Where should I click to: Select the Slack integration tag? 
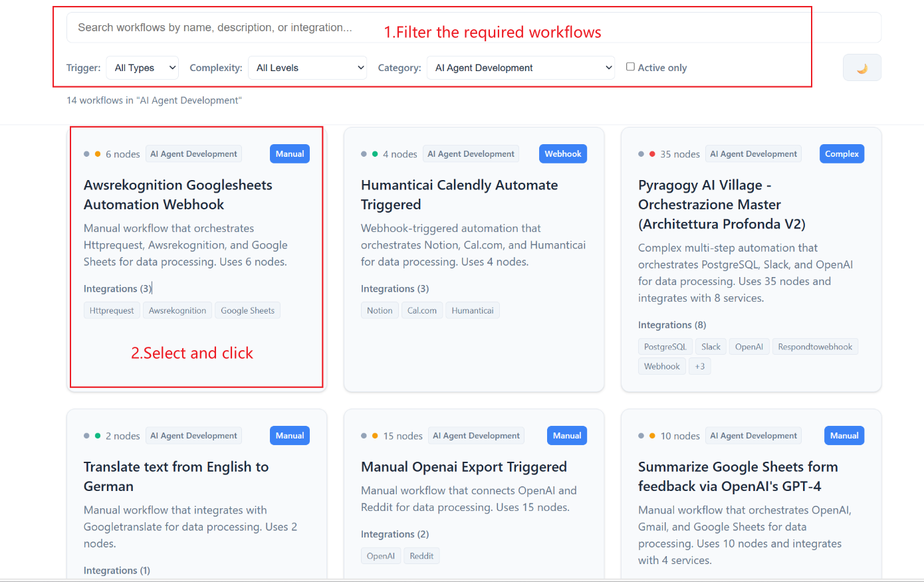(711, 347)
